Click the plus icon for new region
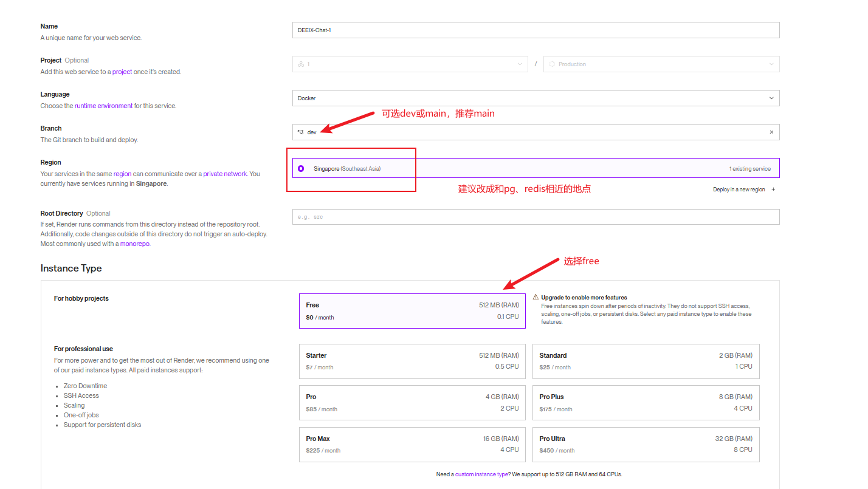The width and height of the screenshot is (868, 489). click(x=773, y=190)
